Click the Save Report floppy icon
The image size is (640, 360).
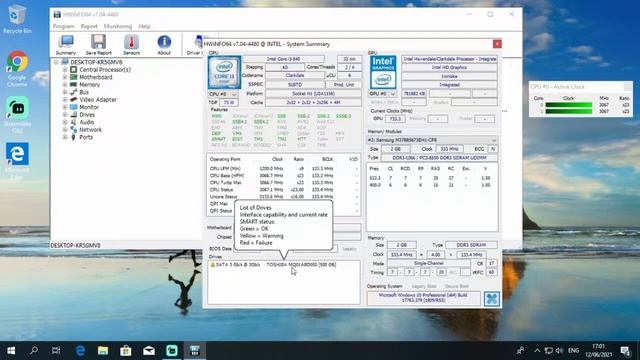click(x=98, y=44)
